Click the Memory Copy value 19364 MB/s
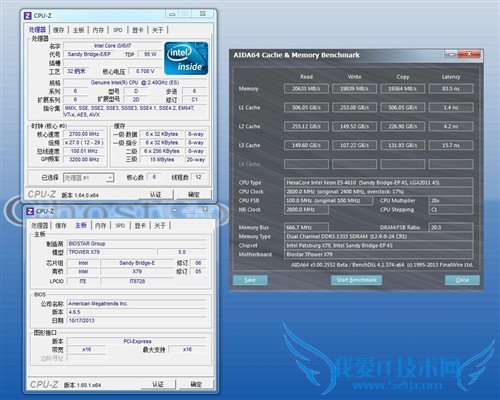Image resolution: width=500 pixels, height=400 pixels. 403,89
